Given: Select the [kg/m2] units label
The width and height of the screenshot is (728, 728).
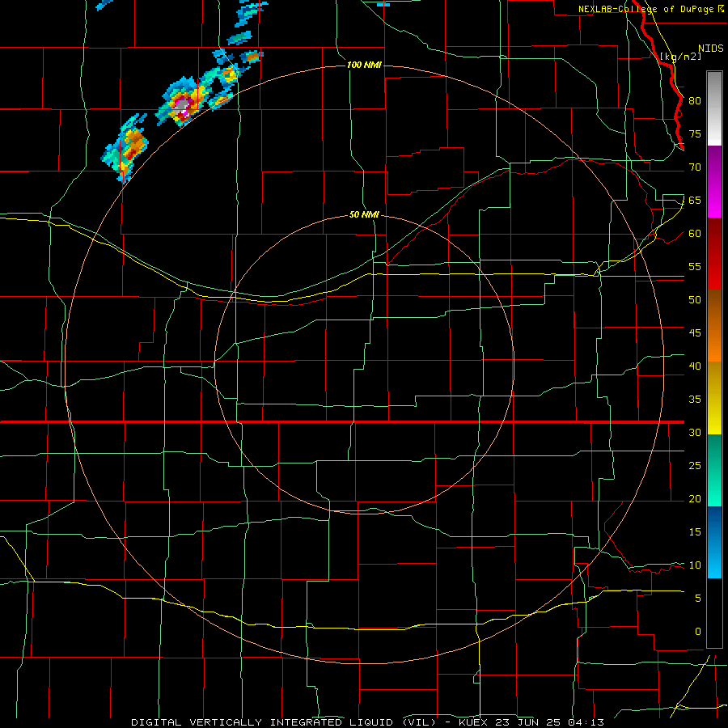Looking at the screenshot, I should click(680, 57).
